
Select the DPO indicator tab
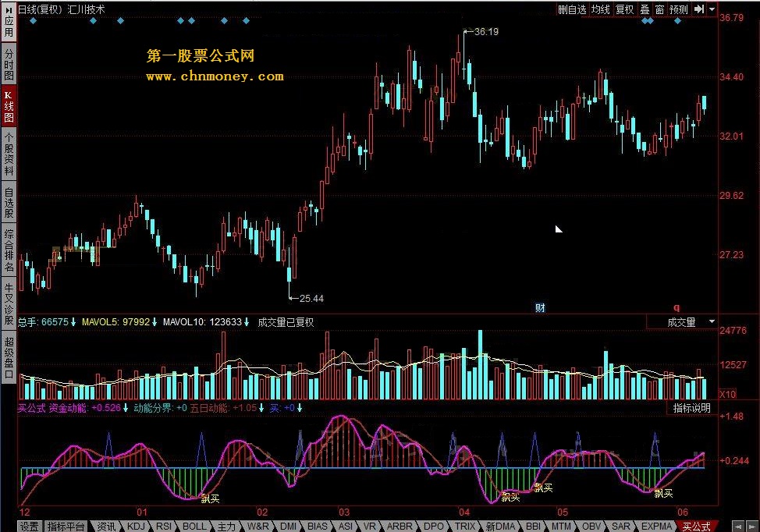[433, 527]
